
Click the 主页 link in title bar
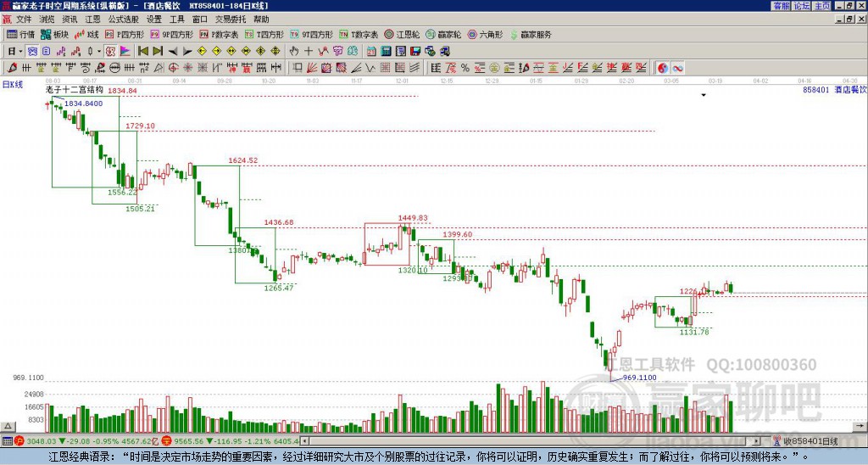click(x=821, y=6)
